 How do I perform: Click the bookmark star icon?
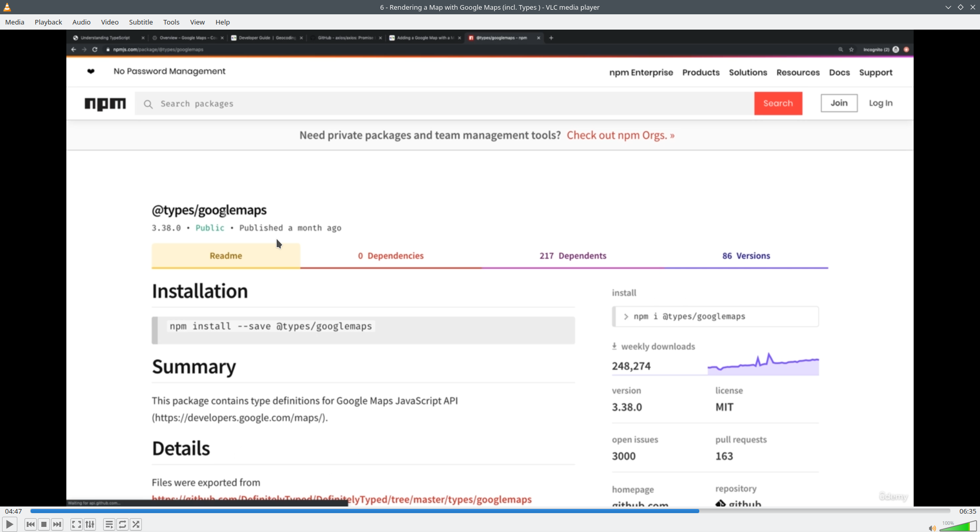(x=851, y=50)
